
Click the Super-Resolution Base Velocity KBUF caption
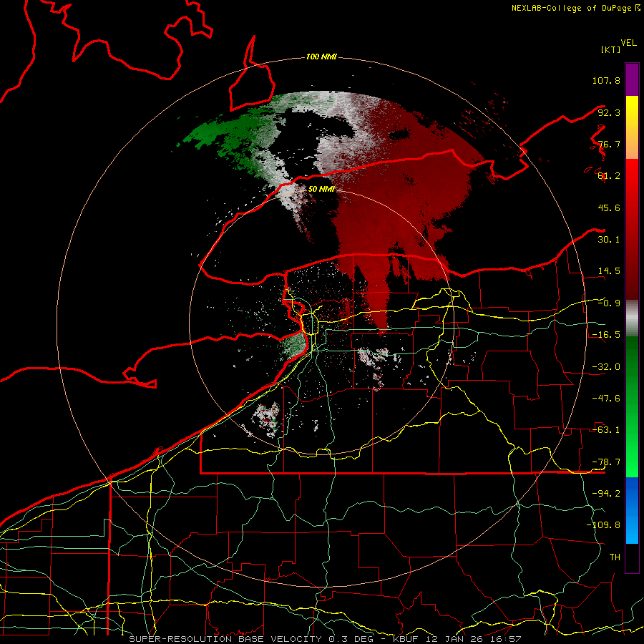coord(325,639)
